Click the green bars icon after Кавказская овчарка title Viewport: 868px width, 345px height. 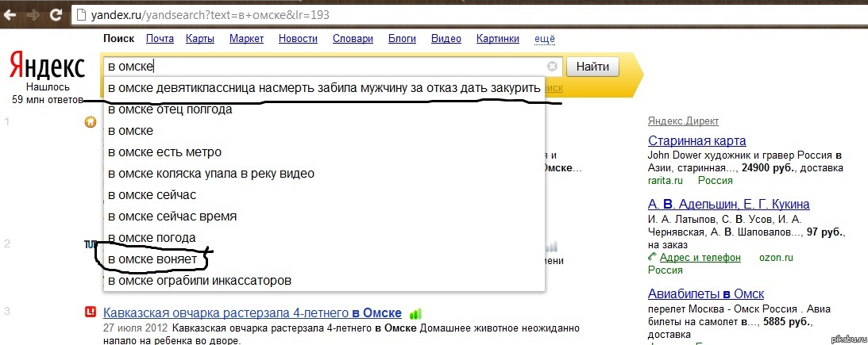[415, 314]
